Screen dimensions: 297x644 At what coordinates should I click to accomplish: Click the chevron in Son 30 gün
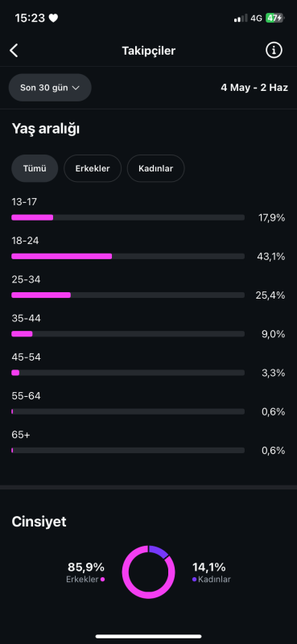pyautogui.click(x=75, y=88)
